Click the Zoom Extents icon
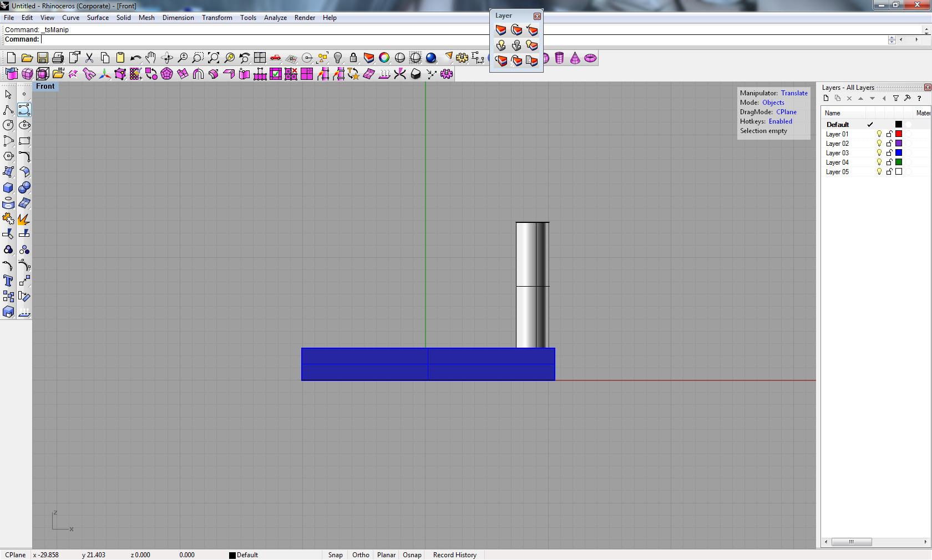The width and height of the screenshot is (932, 560). [214, 58]
